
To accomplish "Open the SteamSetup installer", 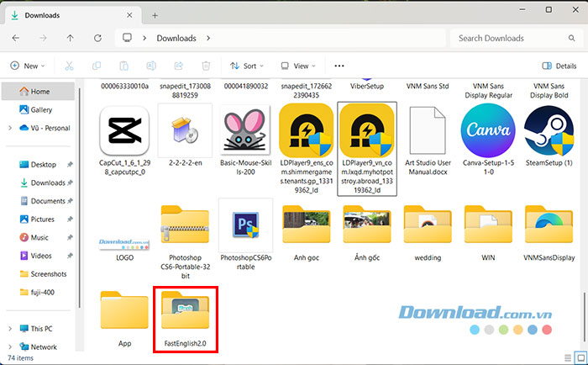I will pyautogui.click(x=549, y=133).
